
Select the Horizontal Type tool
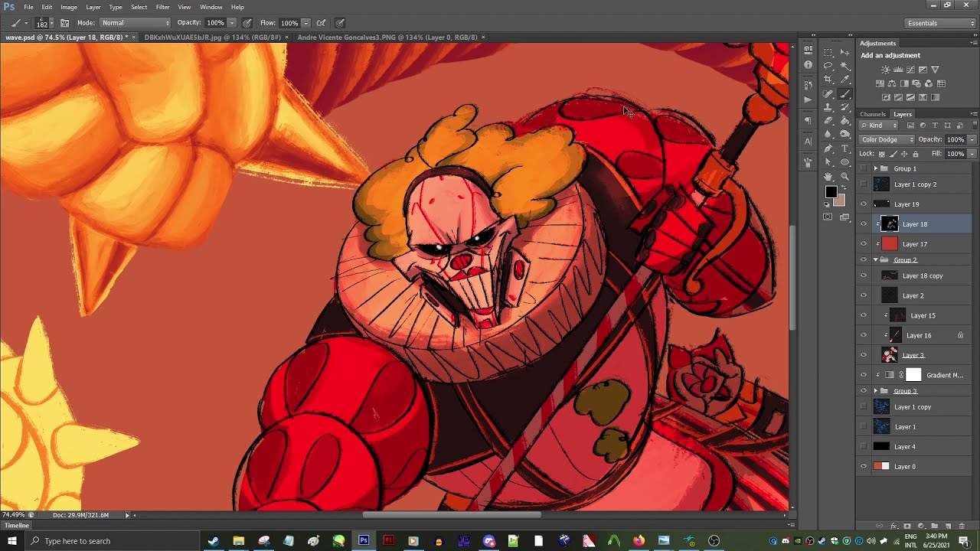845,148
